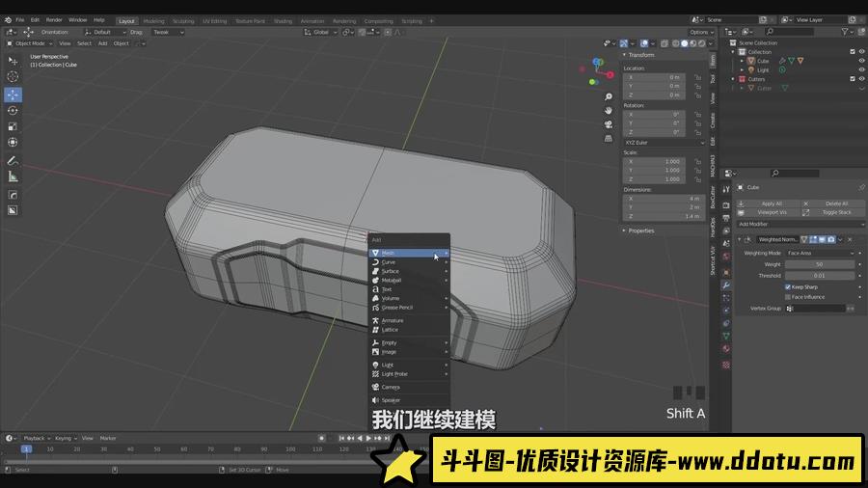
Task: Select the Cursor tool
Action: (x=13, y=76)
